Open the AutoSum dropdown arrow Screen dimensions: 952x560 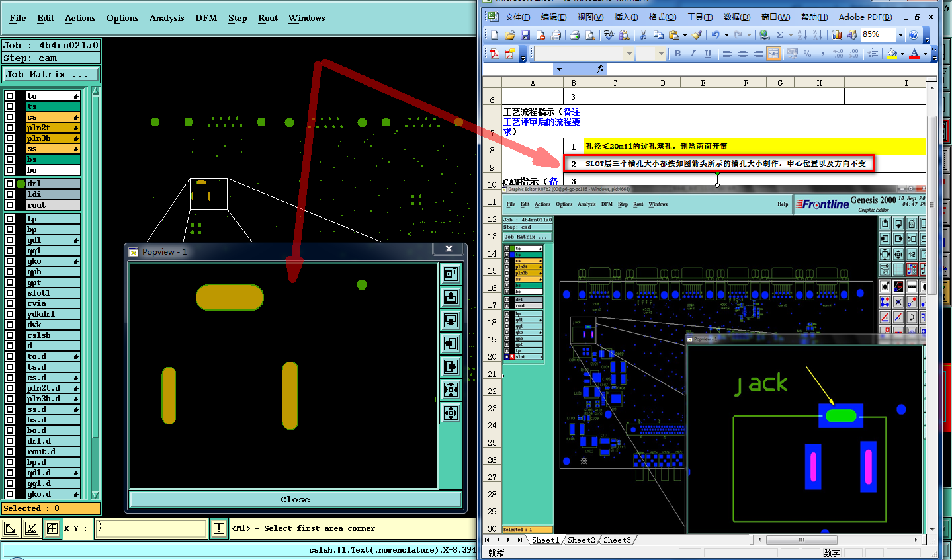(790, 35)
